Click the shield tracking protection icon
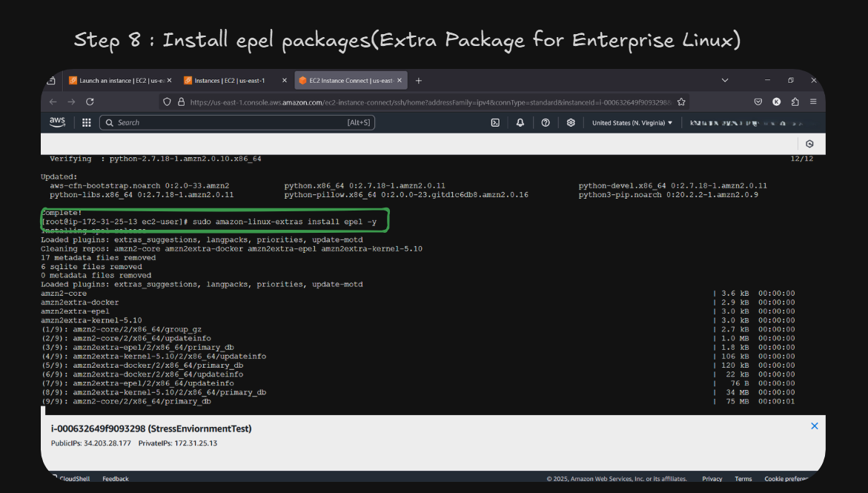This screenshot has width=868, height=493. click(167, 102)
